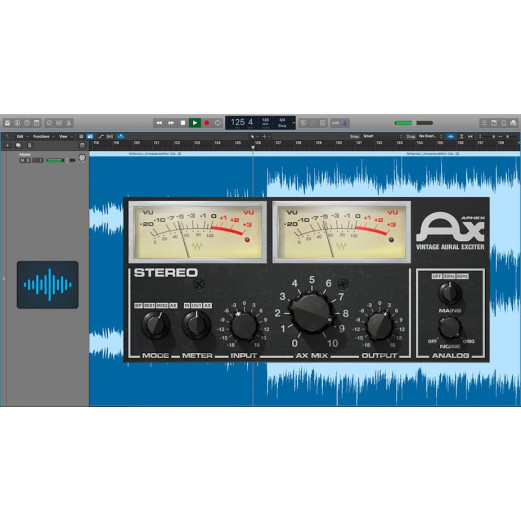Screen dimensions: 521x521
Task: Open the left-click pointer tool menu
Action: point(254,137)
